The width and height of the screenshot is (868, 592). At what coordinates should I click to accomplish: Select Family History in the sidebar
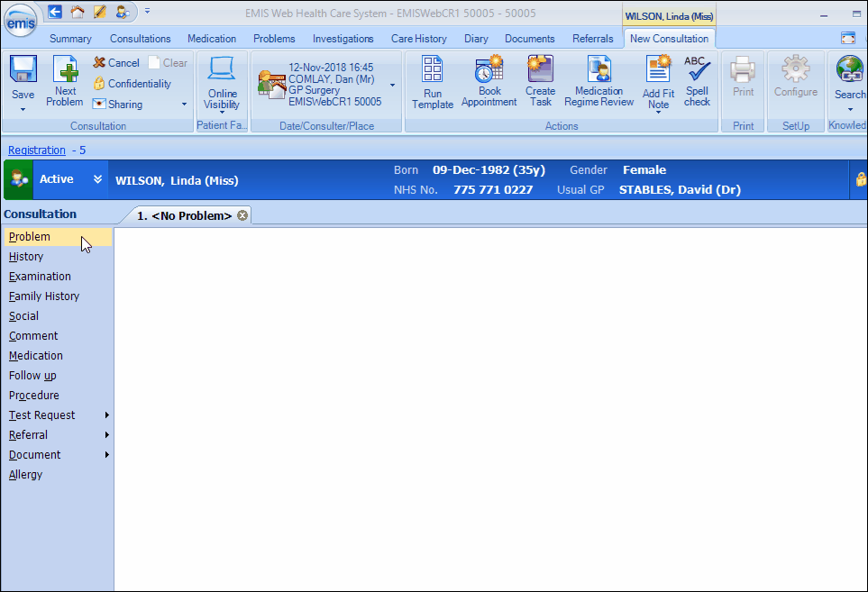58,296
